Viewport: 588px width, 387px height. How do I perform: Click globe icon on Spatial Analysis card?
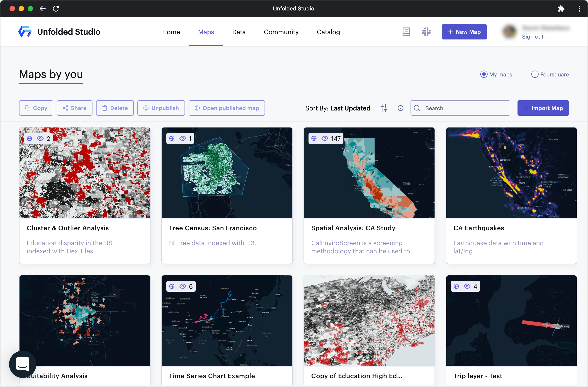point(314,138)
